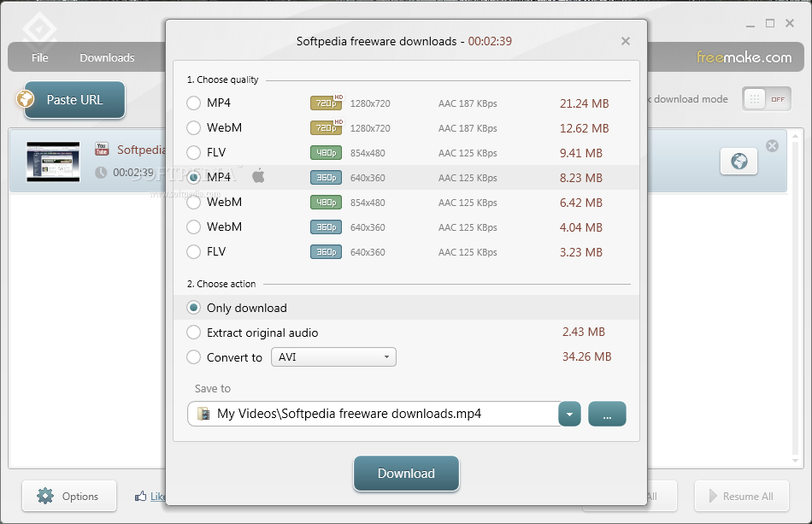
Task: Click the film folder icon in Save to field
Action: click(x=203, y=414)
